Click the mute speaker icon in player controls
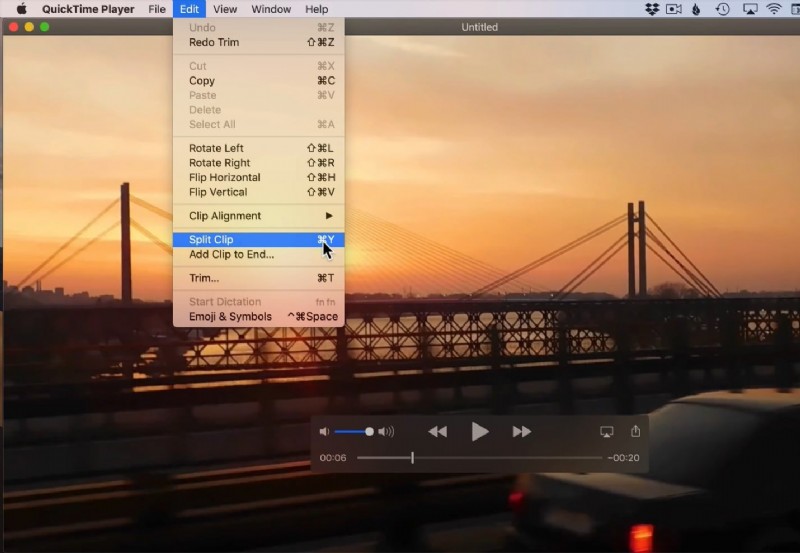The image size is (800, 553). [324, 432]
